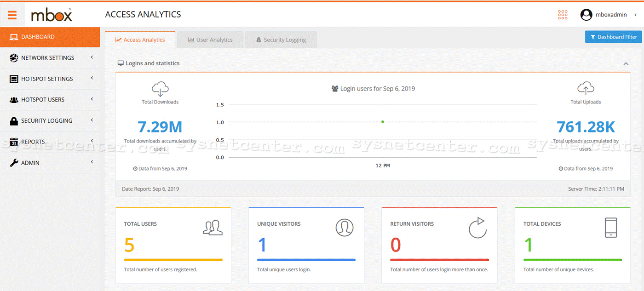
Task: Click the Dashboard monitor icon in sidebar
Action: [x=14, y=37]
